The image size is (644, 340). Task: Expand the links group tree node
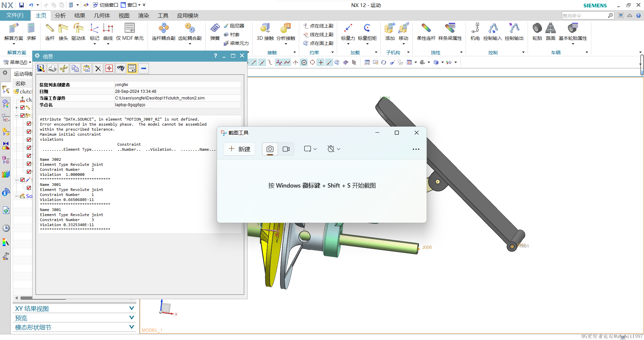pyautogui.click(x=17, y=108)
